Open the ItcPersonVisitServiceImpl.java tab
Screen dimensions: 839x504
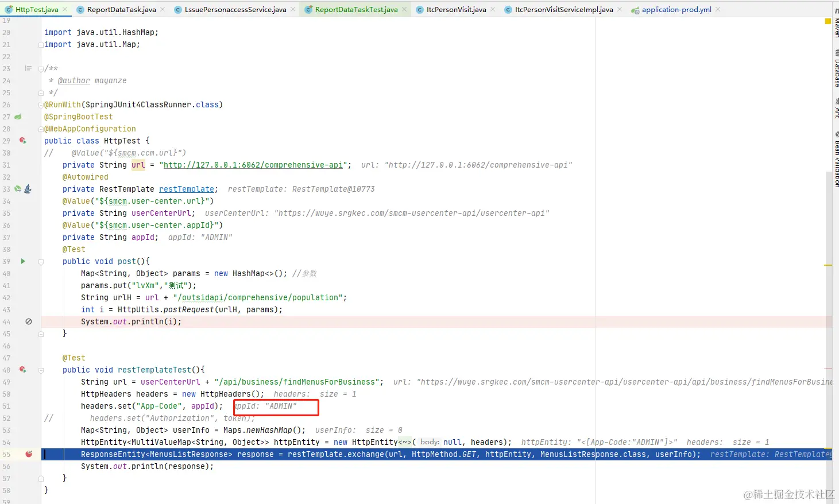[564, 9]
